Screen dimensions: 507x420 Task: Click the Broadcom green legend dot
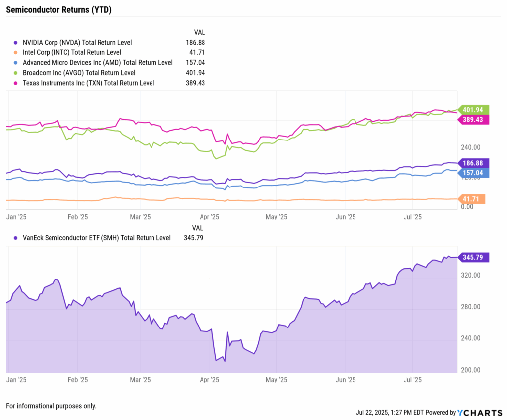(15, 73)
